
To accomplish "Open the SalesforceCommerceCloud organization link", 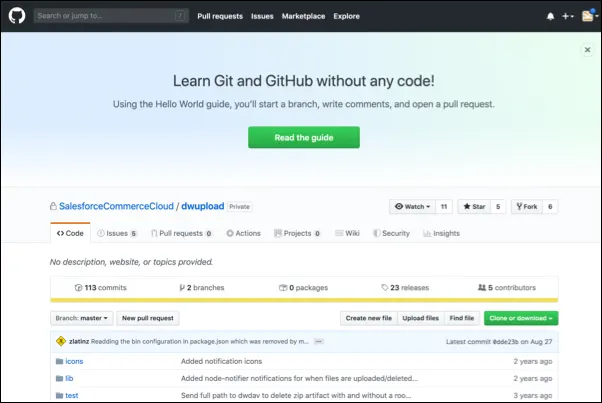I will click(x=116, y=206).
